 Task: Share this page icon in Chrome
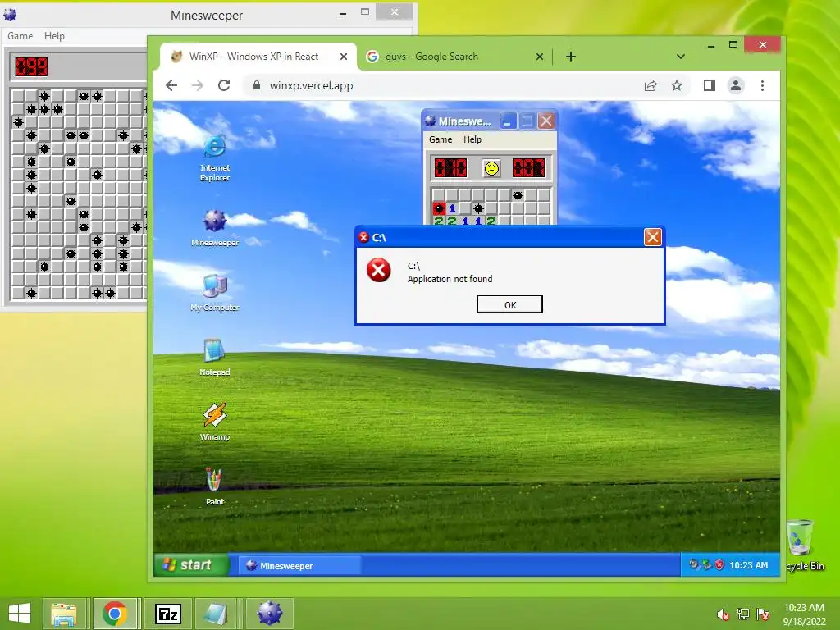[x=651, y=85]
